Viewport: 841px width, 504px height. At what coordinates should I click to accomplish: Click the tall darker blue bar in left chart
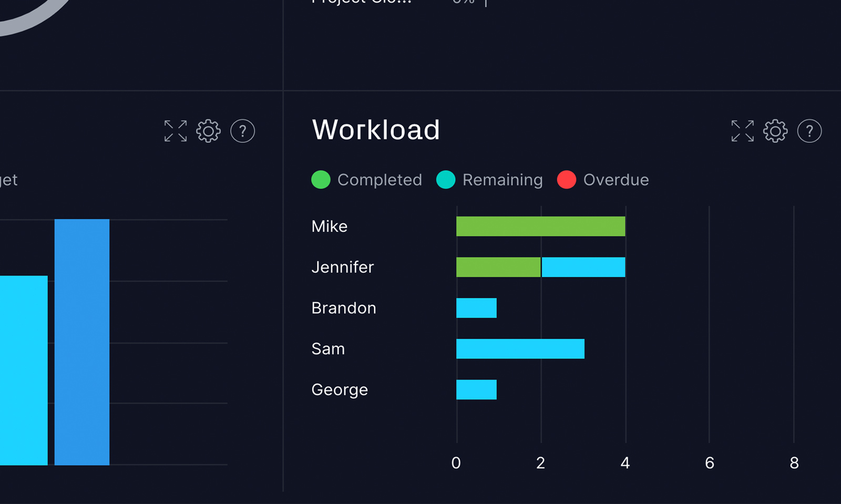click(x=82, y=342)
